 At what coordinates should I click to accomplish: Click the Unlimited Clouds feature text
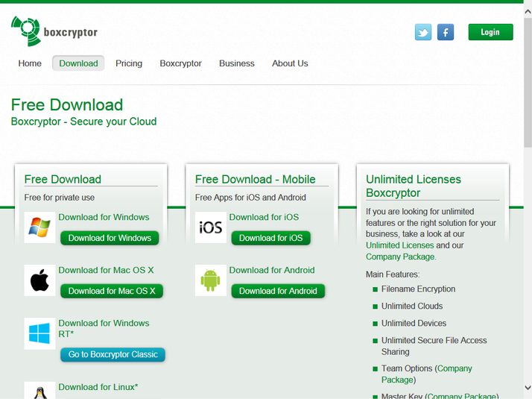(412, 307)
